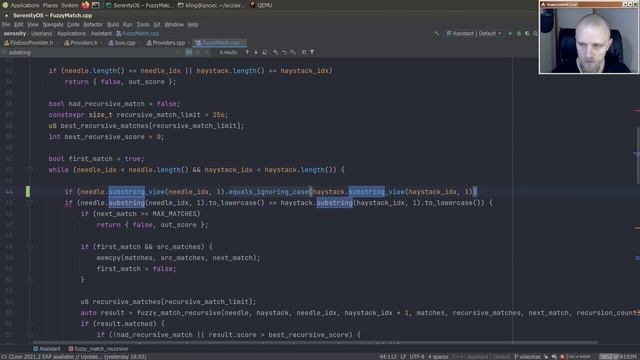Collapse the while loop fold on line 43
Viewport: 640px width, 360px height.
pos(30,170)
